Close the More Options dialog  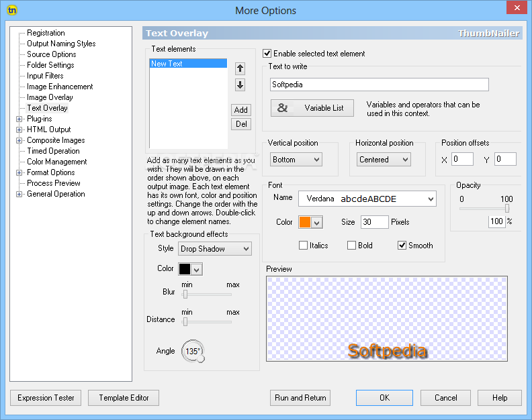point(517,7)
